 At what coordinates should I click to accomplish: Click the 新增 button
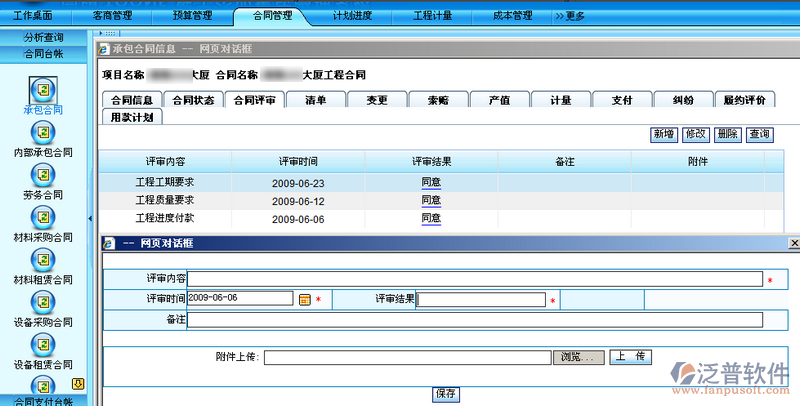(663, 134)
